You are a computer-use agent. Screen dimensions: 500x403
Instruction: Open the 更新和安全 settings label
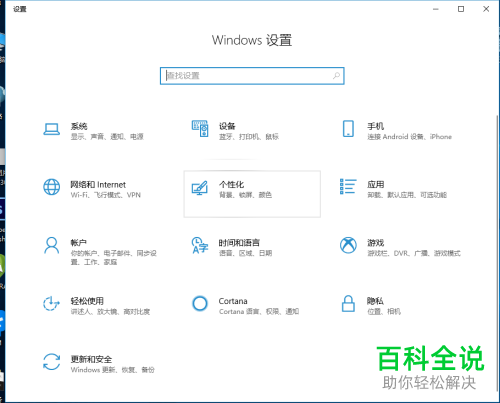tap(91, 360)
